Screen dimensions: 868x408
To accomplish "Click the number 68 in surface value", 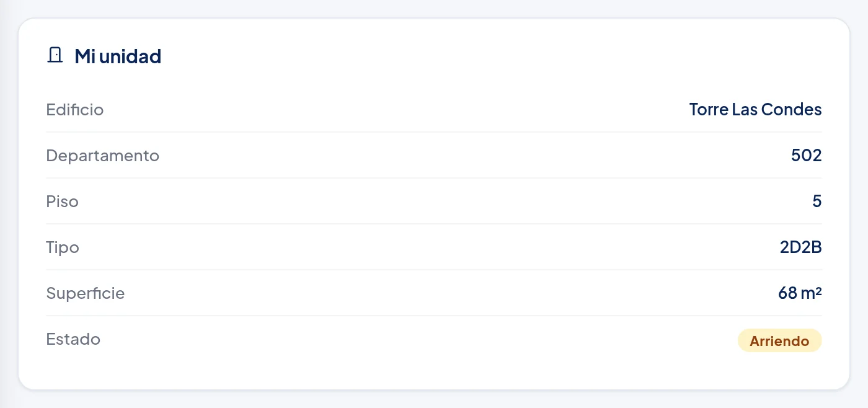I will 787,293.
